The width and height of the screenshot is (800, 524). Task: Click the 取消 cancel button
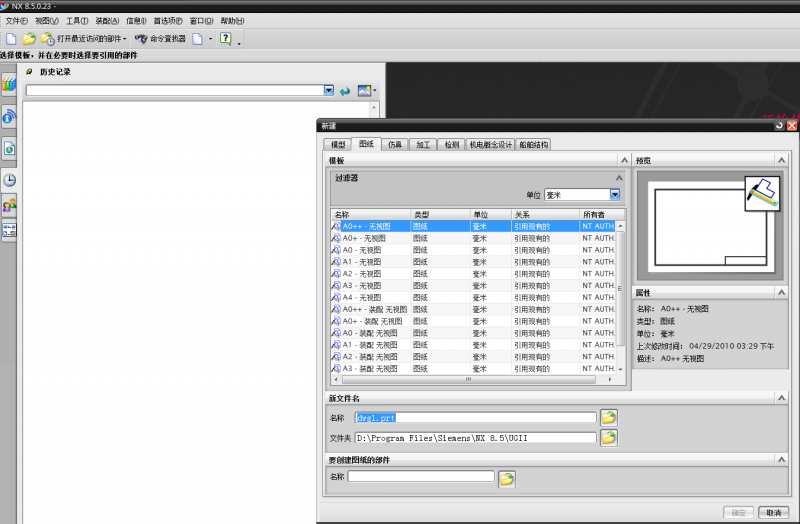point(772,512)
